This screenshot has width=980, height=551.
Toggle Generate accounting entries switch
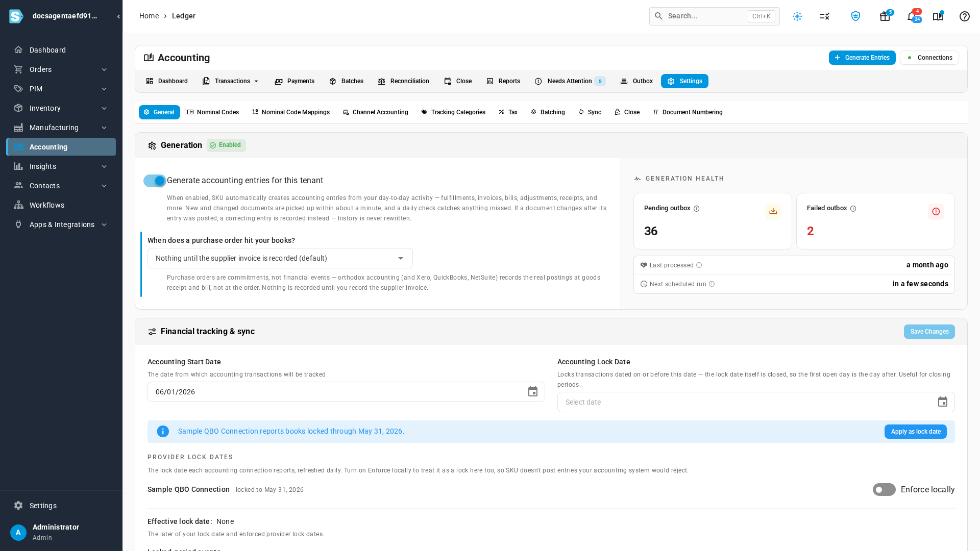pos(155,181)
